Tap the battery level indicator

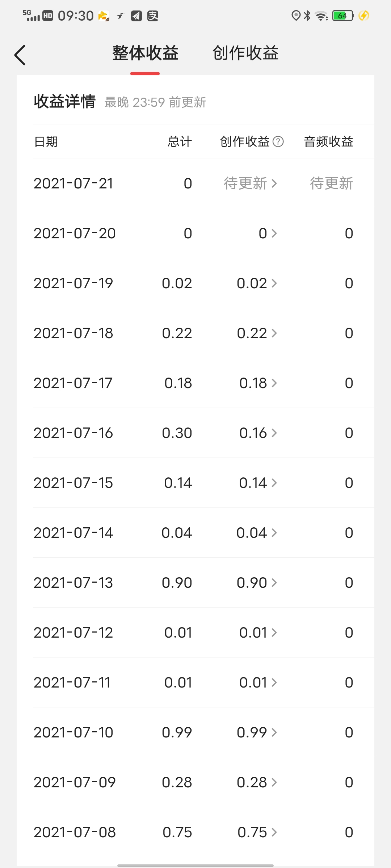(343, 16)
